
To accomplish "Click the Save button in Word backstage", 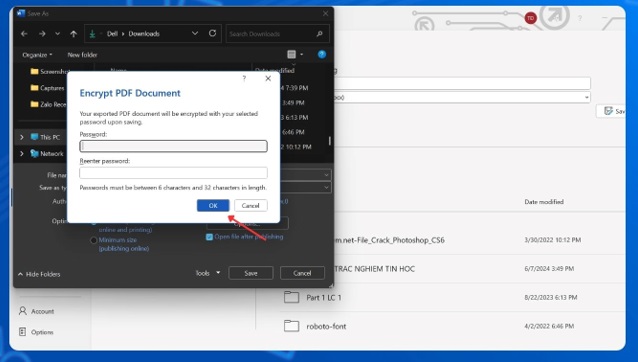I will [612, 111].
